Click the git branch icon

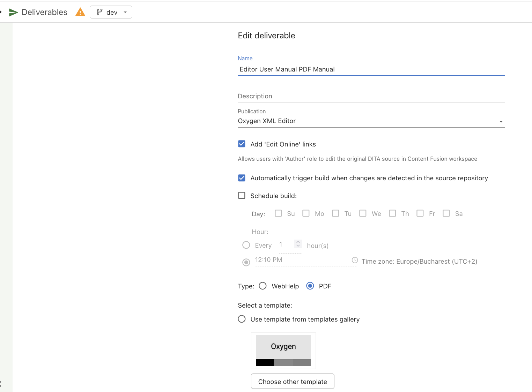coord(99,12)
